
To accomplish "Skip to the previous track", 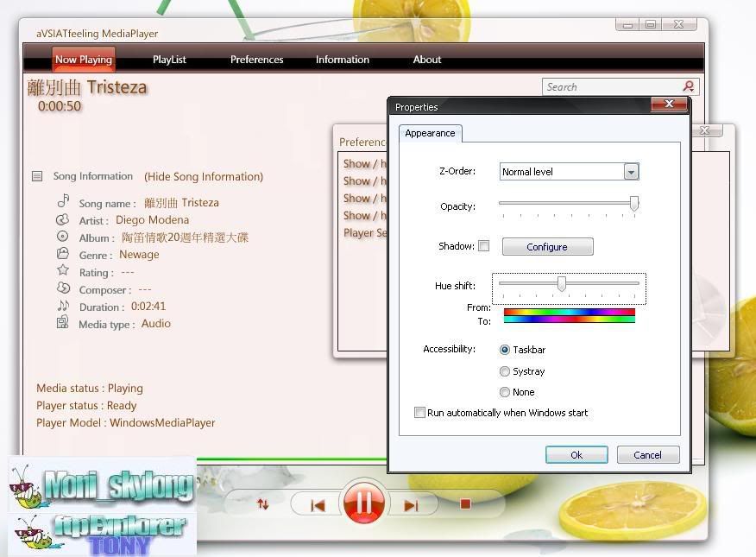I will click(x=318, y=505).
